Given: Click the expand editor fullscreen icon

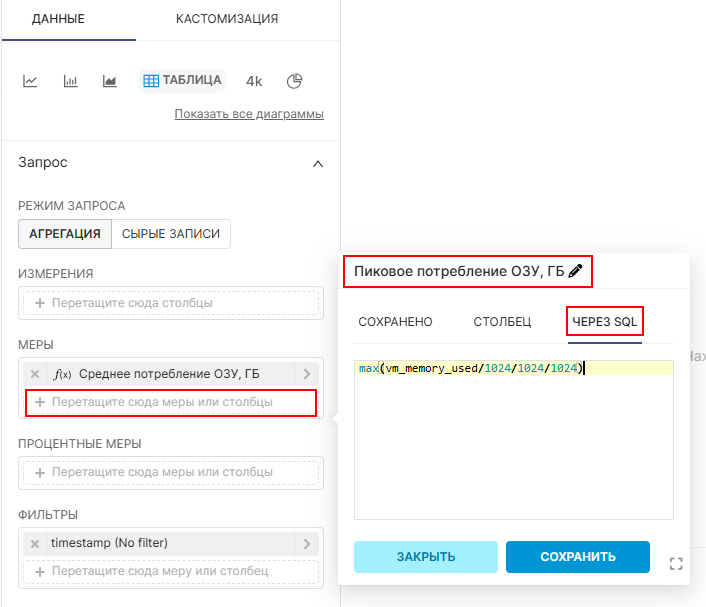Looking at the screenshot, I should pos(676,563).
